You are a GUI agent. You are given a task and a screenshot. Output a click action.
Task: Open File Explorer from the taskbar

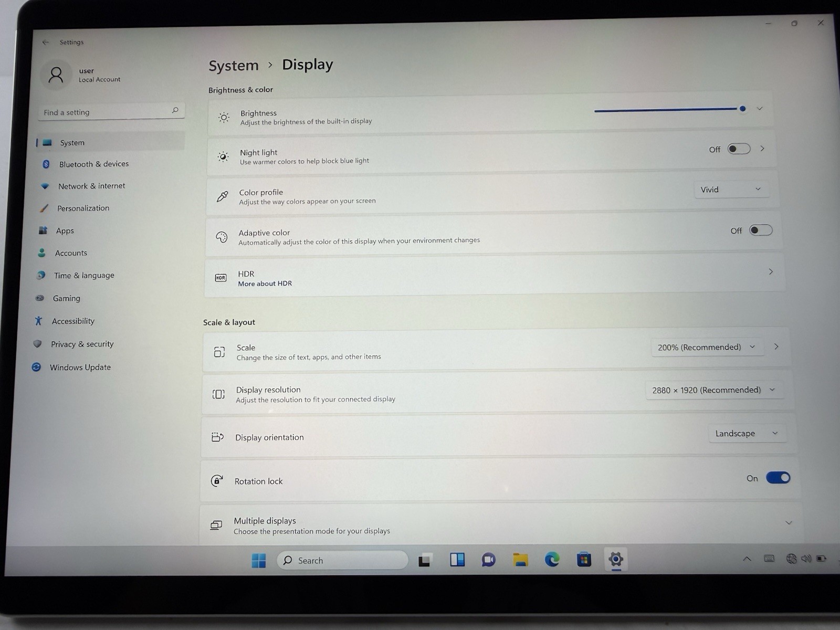pos(520,560)
